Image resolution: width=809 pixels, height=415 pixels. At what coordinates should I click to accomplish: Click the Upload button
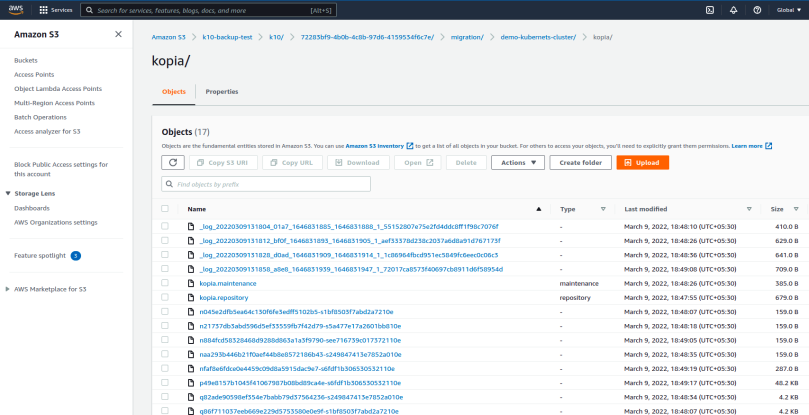tap(642, 163)
